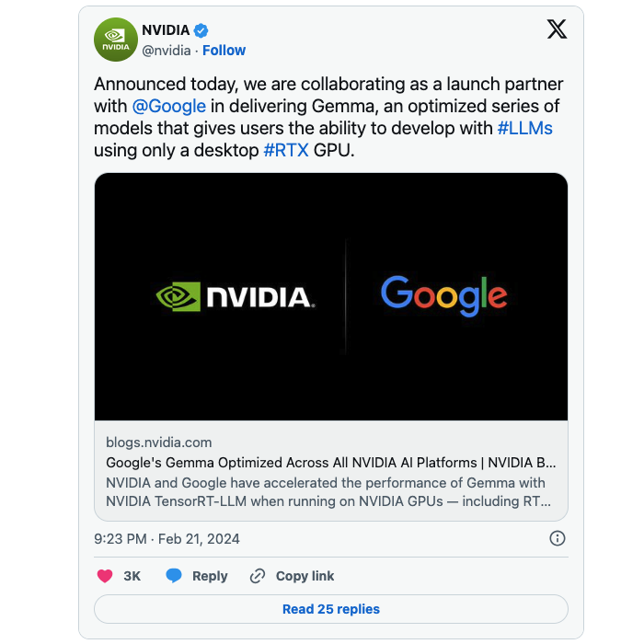Open the tweet info icon
The height and width of the screenshot is (644, 644).
(x=557, y=538)
